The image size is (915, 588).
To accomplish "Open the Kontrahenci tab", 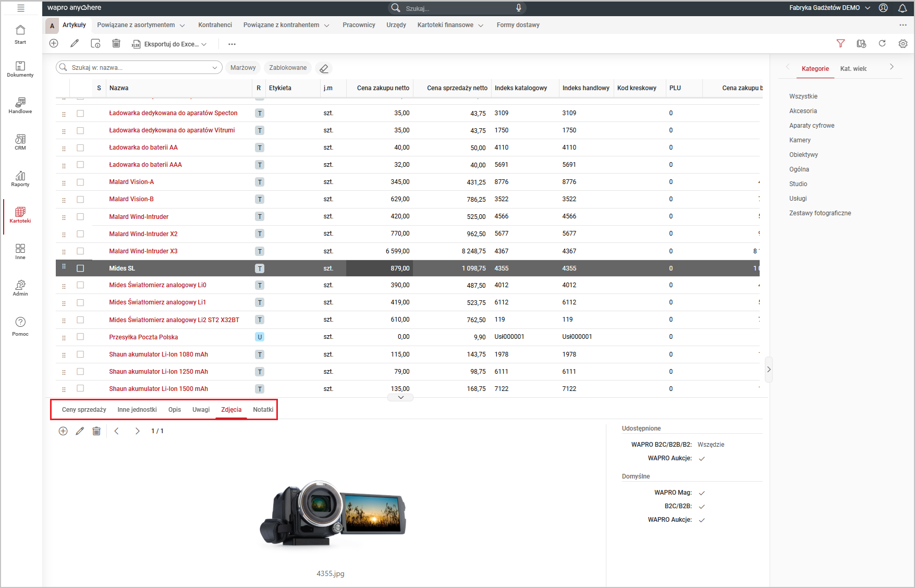I will pos(215,25).
